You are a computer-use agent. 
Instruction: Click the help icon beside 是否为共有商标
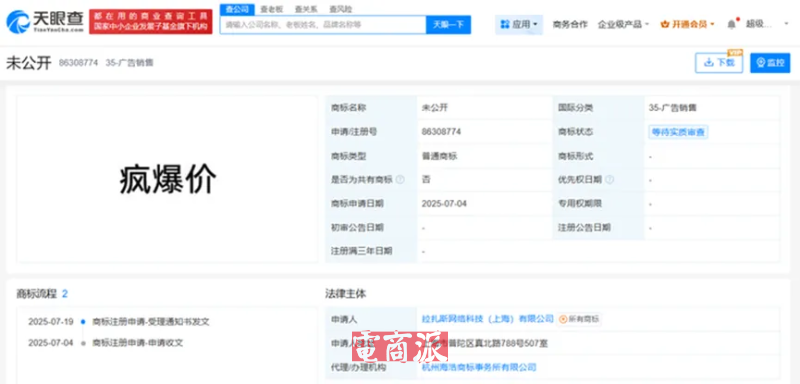point(400,180)
